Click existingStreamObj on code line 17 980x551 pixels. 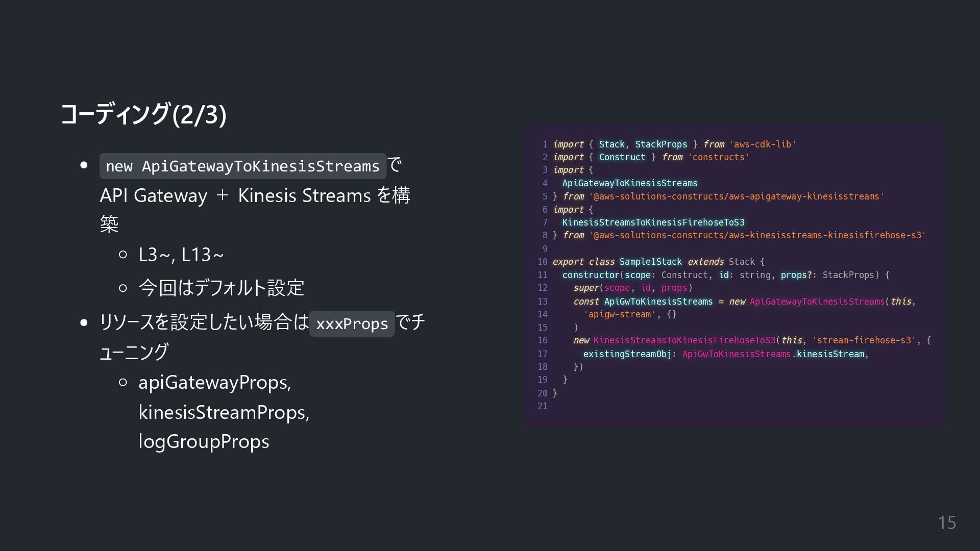(627, 354)
